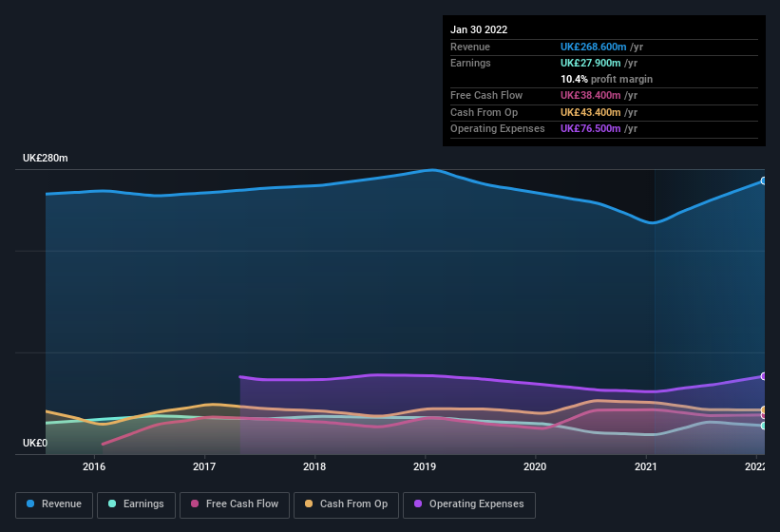Click the 10.4% profit margin text

click(606, 79)
